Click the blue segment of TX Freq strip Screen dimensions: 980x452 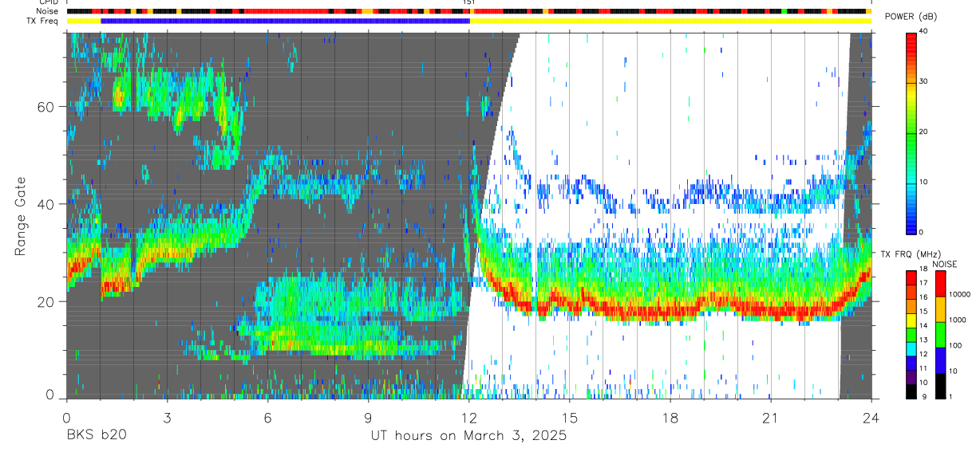coord(286,22)
